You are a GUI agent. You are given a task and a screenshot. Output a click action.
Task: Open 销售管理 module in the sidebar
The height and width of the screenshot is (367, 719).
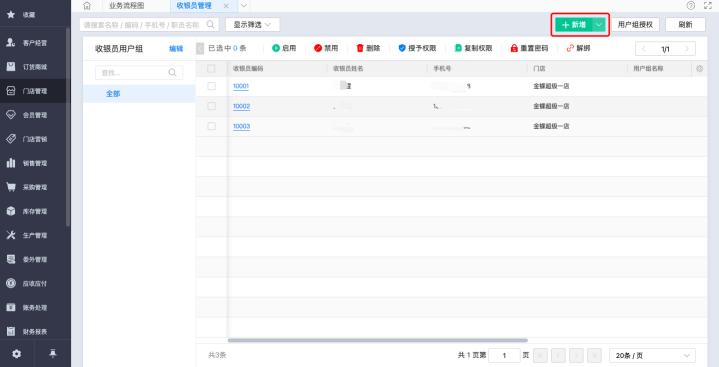click(x=28, y=163)
